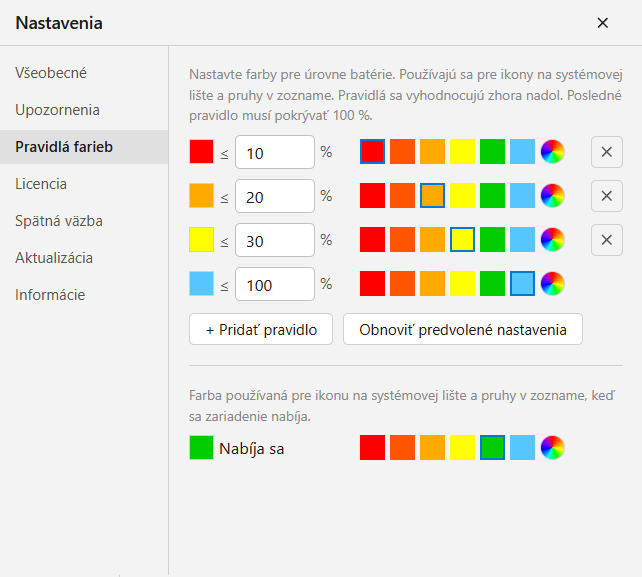Open the Aktualizácia section
This screenshot has height=577, width=642.
[x=84, y=258]
